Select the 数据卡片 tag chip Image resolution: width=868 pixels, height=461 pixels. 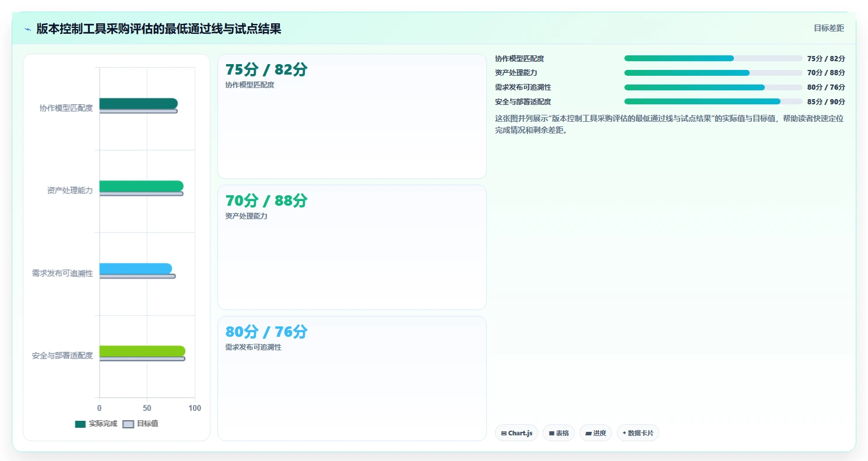coord(638,433)
